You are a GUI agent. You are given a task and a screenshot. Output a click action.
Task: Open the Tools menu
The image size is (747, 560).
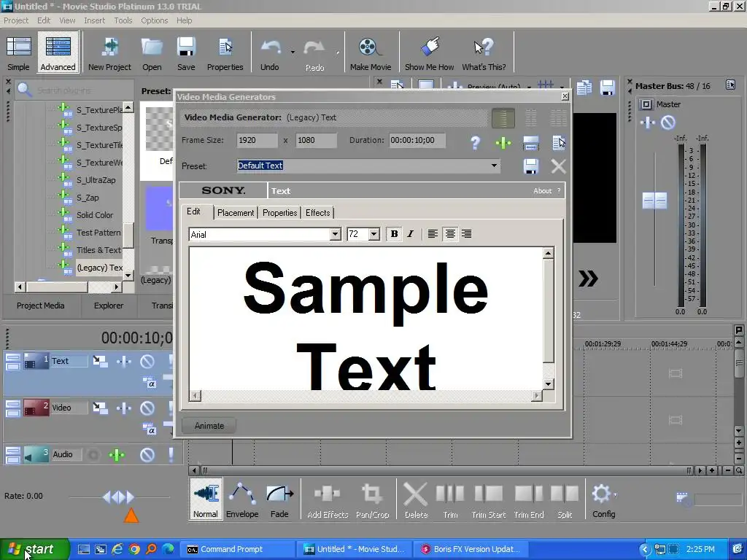123,20
